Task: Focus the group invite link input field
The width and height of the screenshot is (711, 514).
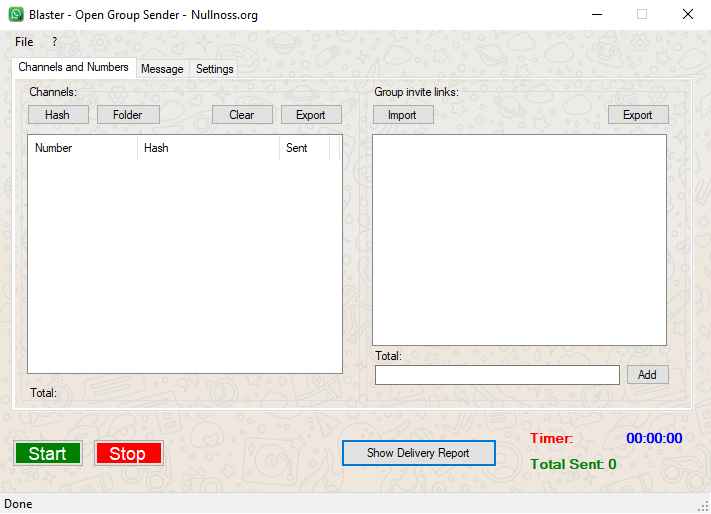Action: pyautogui.click(x=497, y=375)
